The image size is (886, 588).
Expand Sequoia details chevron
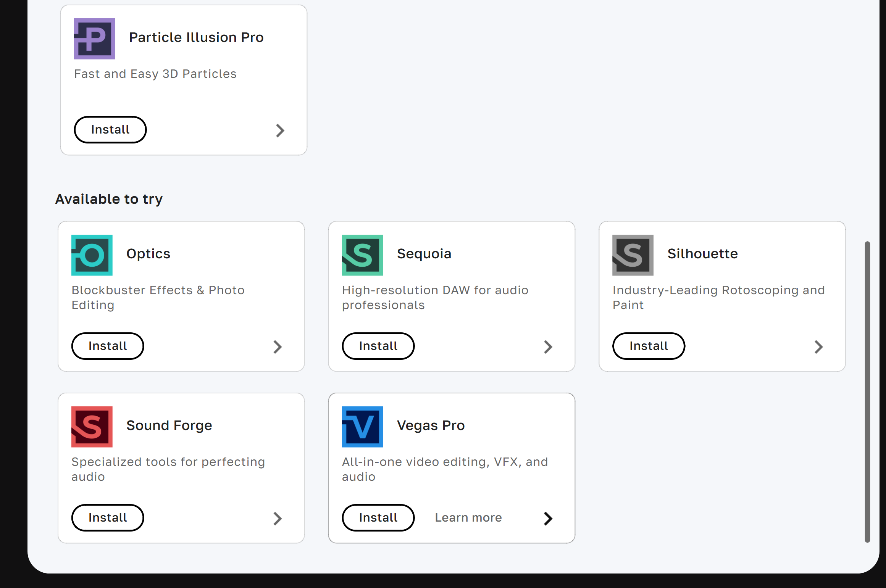548,347
